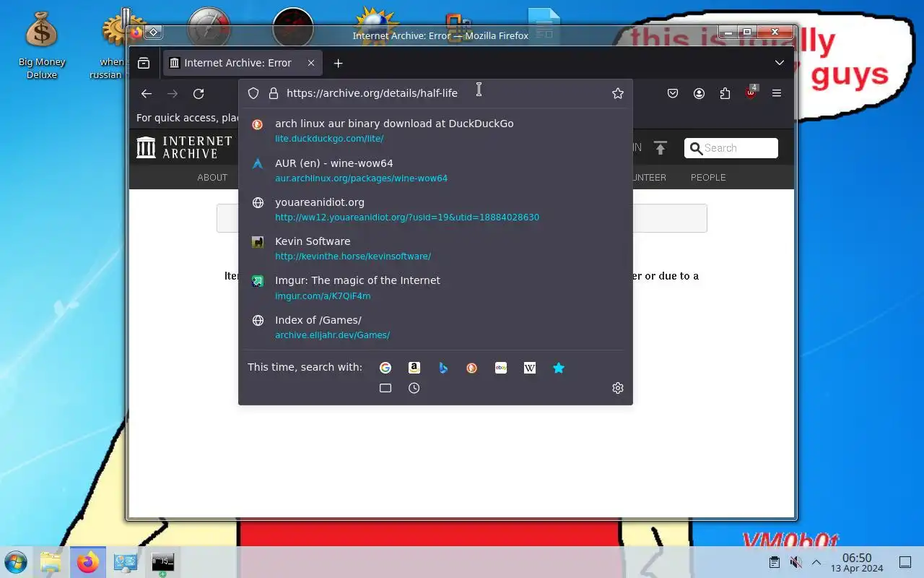Open search settings gear
Image resolution: width=924 pixels, height=578 pixels.
[618, 388]
